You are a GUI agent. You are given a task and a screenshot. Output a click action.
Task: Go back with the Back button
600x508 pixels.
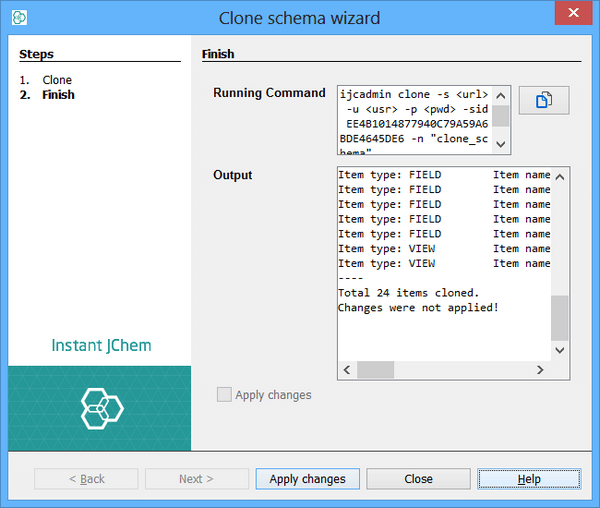click(x=86, y=479)
